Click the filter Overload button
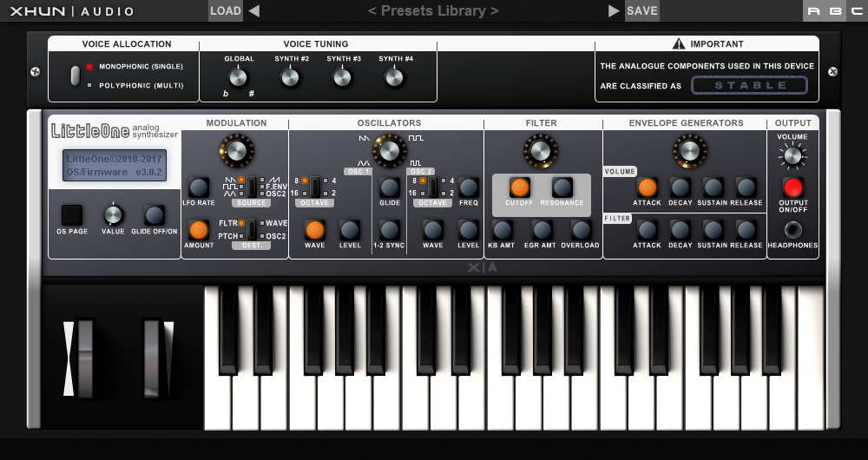The width and height of the screenshot is (868, 460). [x=582, y=229]
